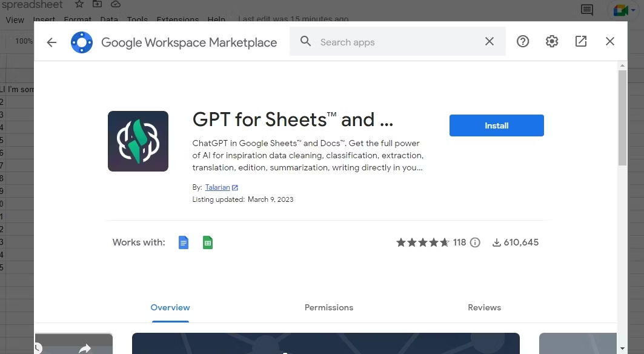Image resolution: width=644 pixels, height=354 pixels.
Task: Click the center overview screenshot thumbnail
Action: pyautogui.click(x=325, y=343)
